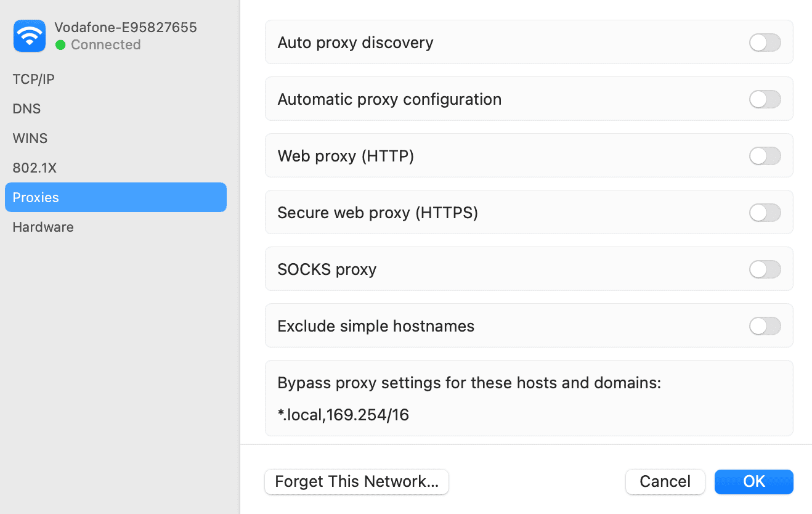Click the green Connected status dot
This screenshot has height=514, width=812.
pyautogui.click(x=60, y=45)
